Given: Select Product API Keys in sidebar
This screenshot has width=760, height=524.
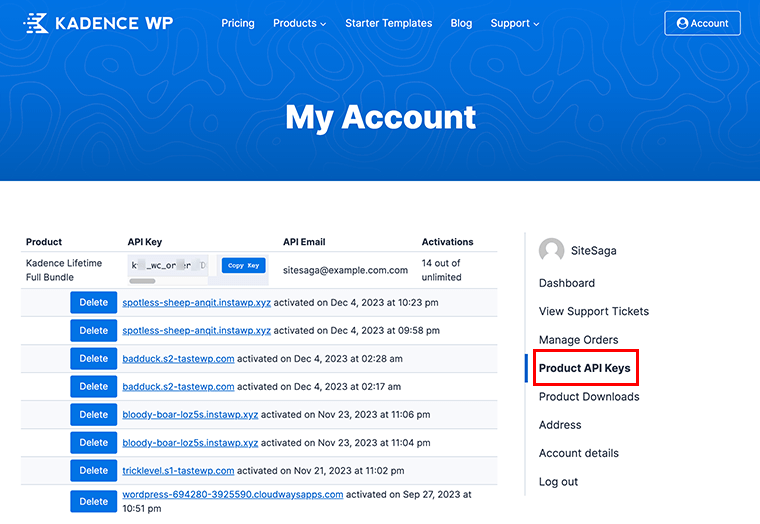Looking at the screenshot, I should tap(585, 368).
